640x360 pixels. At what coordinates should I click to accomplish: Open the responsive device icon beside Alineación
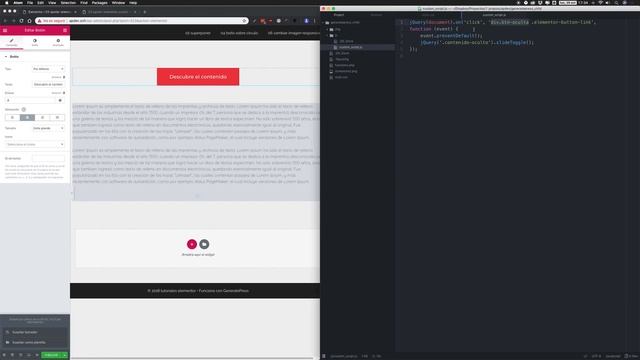point(24,109)
